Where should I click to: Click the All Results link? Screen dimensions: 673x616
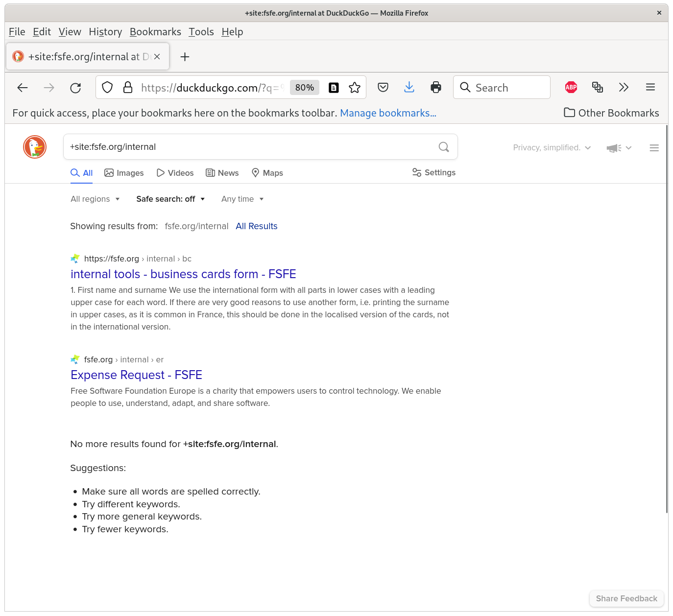click(x=257, y=226)
